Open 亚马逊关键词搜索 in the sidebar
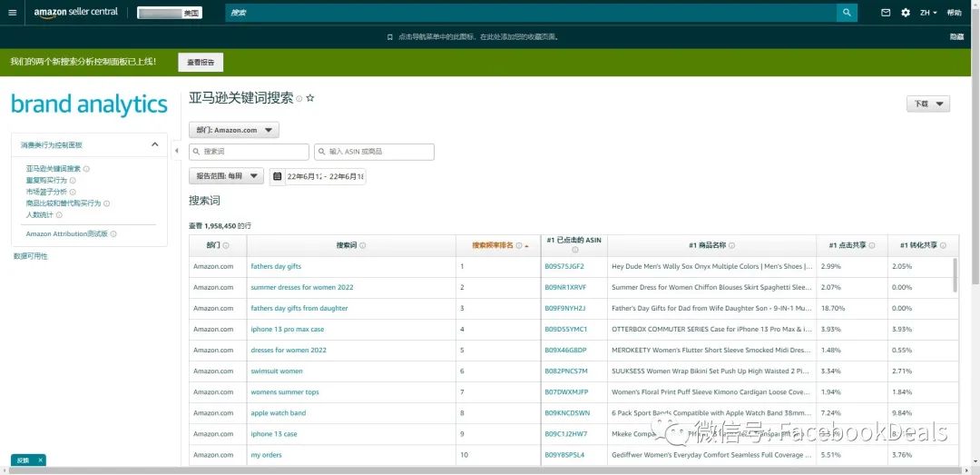980x475 pixels. tap(54, 169)
